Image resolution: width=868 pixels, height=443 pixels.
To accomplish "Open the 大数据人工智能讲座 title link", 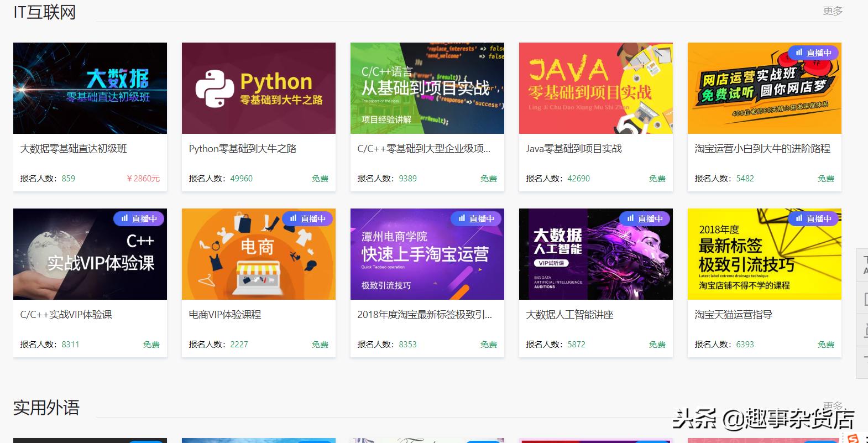I will [569, 315].
